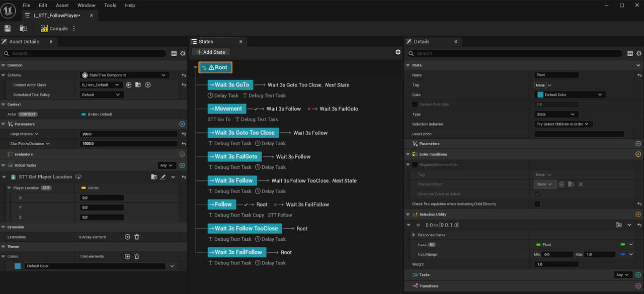Open the File menu

[26, 5]
